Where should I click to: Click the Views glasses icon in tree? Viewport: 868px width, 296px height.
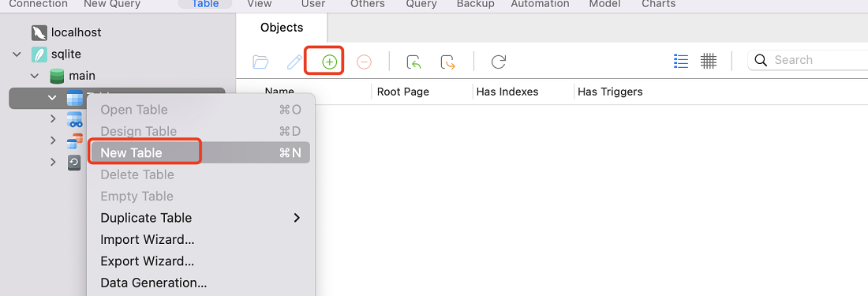pos(75,119)
